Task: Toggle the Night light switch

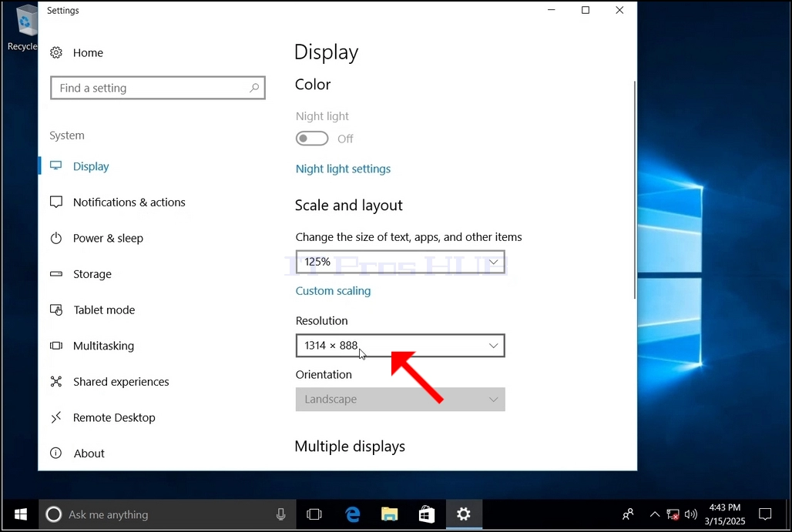Action: 312,139
